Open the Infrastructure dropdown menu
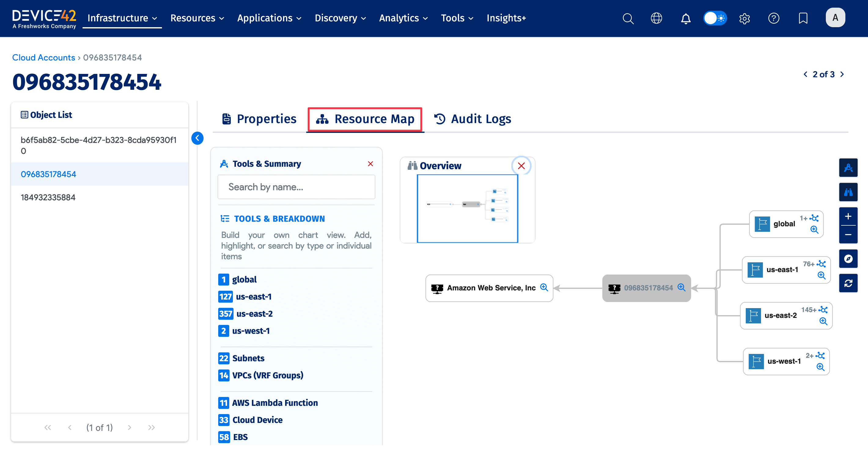Image resolution: width=868 pixels, height=455 pixels. tap(122, 18)
